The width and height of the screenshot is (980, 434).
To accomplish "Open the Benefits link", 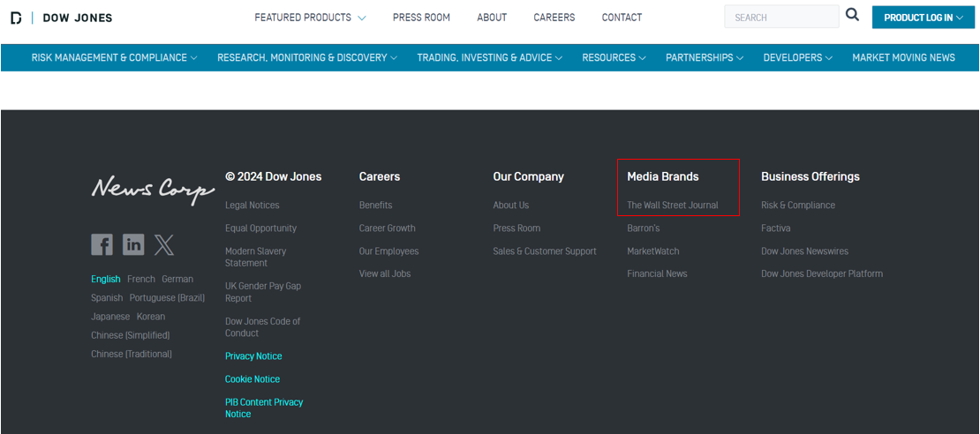I will 375,205.
